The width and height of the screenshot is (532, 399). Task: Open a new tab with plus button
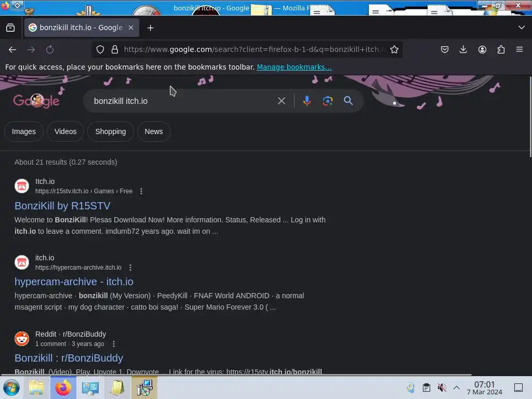(x=150, y=28)
